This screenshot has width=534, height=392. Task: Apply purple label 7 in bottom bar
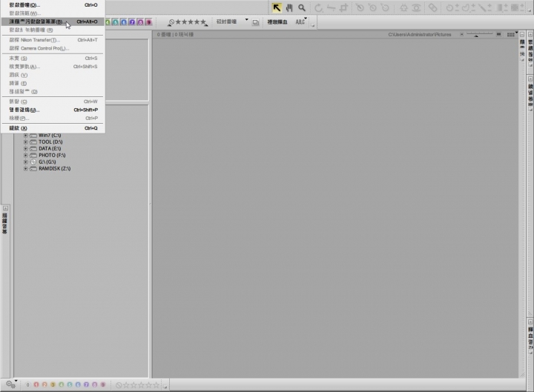(x=86, y=385)
